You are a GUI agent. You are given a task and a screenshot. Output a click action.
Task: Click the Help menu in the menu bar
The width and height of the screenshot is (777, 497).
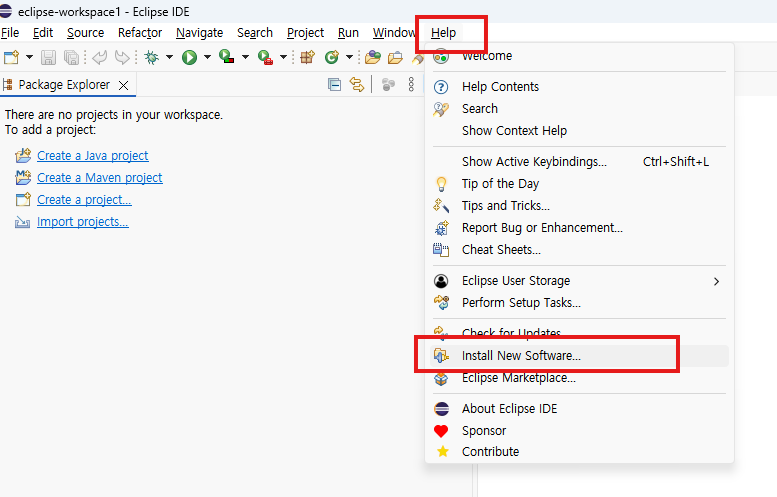(x=443, y=33)
